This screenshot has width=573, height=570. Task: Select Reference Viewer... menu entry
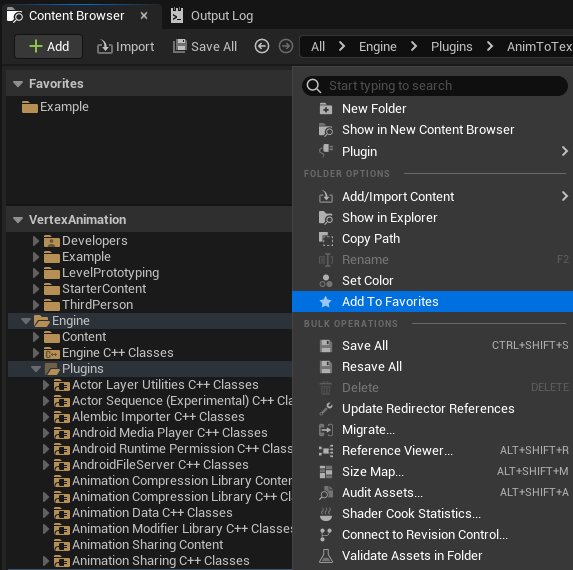click(x=433, y=451)
